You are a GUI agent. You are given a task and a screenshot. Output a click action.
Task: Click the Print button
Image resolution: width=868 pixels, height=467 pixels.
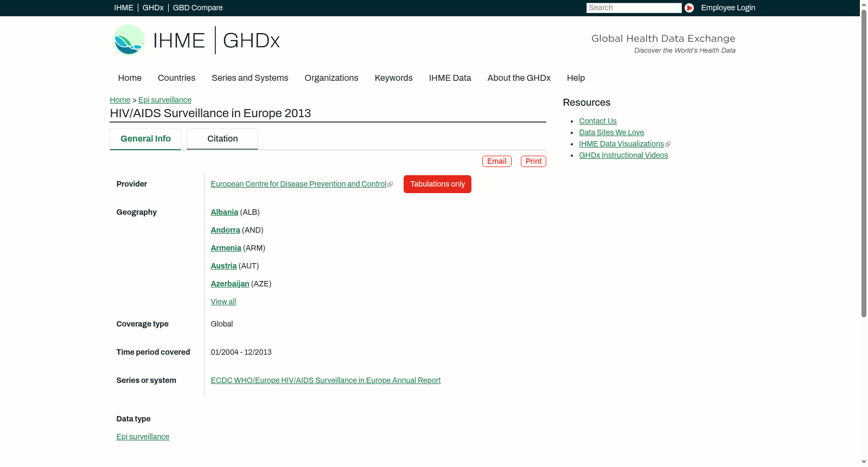(533, 161)
